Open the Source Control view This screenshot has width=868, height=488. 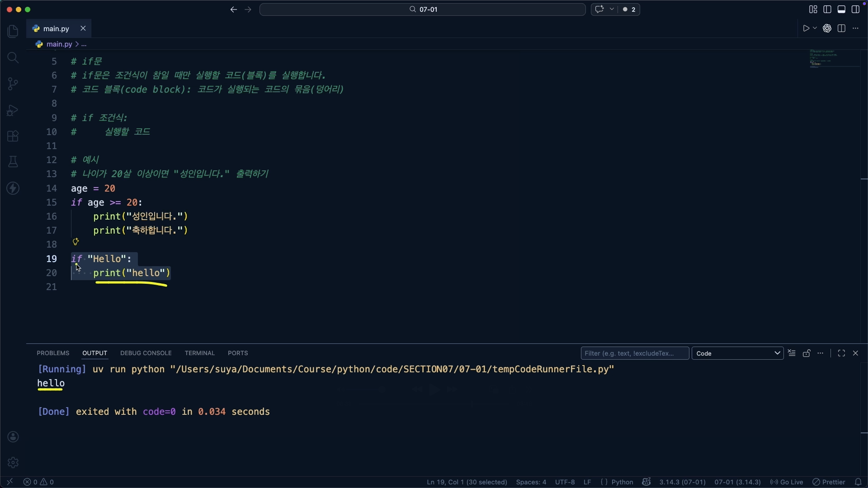coord(13,84)
